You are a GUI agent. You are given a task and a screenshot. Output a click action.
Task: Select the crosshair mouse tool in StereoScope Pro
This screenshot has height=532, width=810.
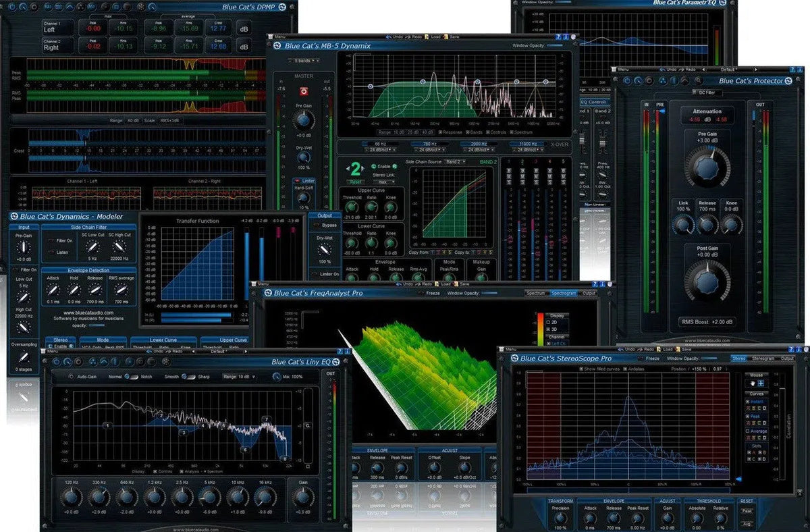[x=761, y=383]
